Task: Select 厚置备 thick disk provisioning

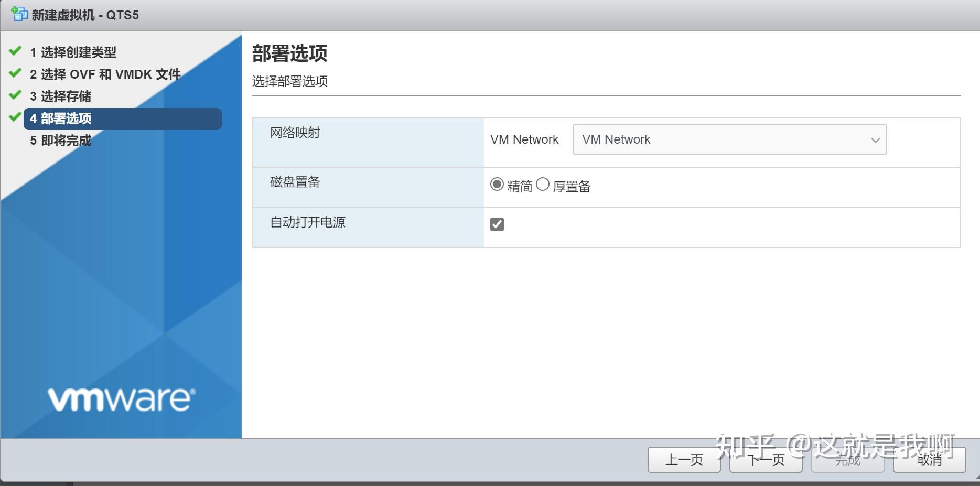Action: pos(543,185)
